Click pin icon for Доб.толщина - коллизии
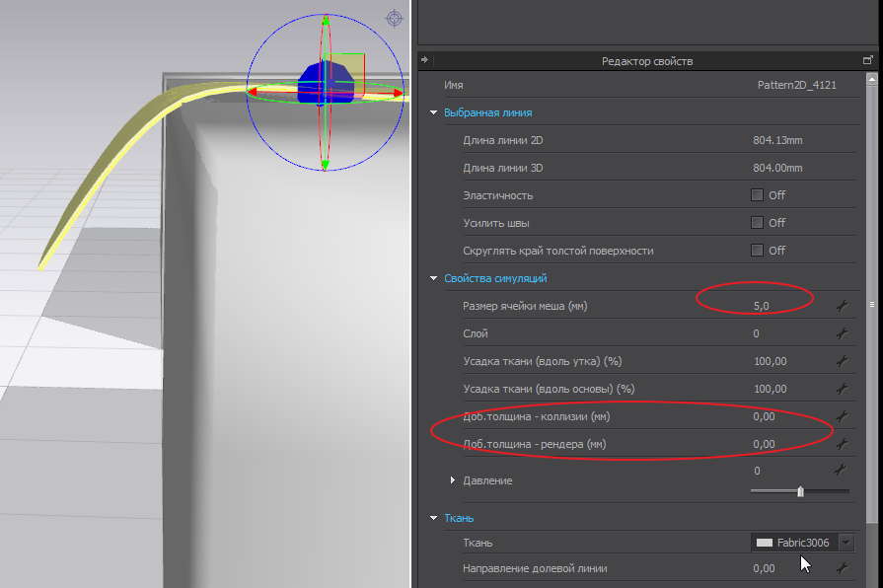 pos(842,416)
